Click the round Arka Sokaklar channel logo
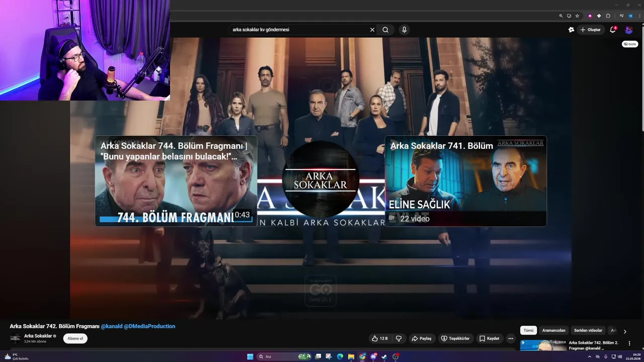644x362 pixels. [320, 179]
